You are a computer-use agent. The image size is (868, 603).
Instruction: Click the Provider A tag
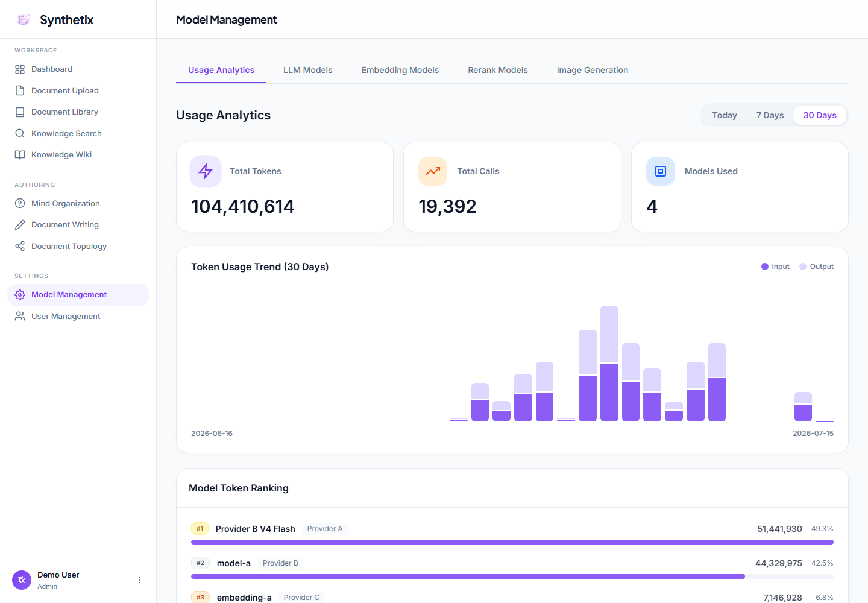tap(325, 529)
